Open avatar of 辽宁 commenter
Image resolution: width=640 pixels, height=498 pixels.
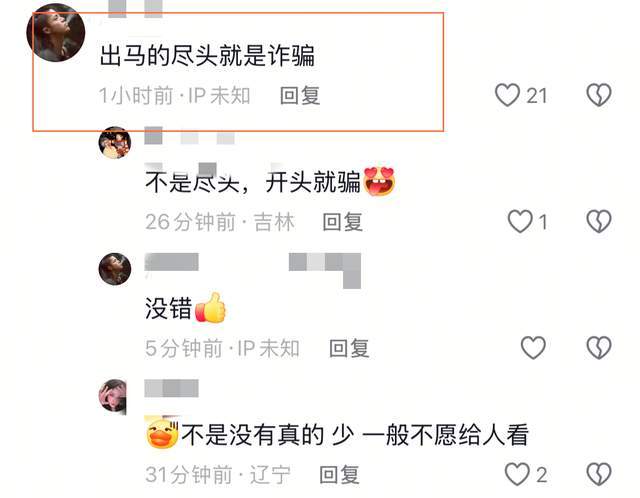pyautogui.click(x=114, y=396)
